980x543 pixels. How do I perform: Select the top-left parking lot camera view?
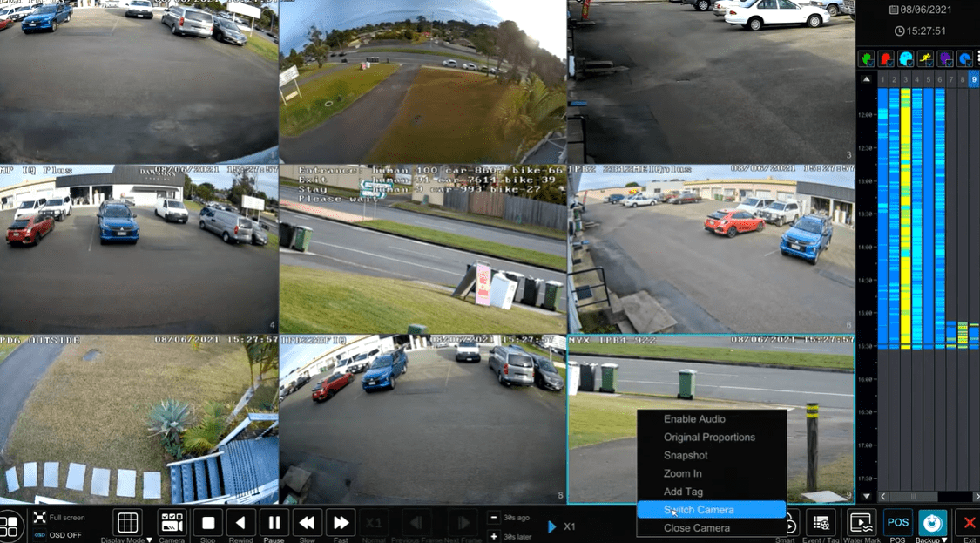139,81
